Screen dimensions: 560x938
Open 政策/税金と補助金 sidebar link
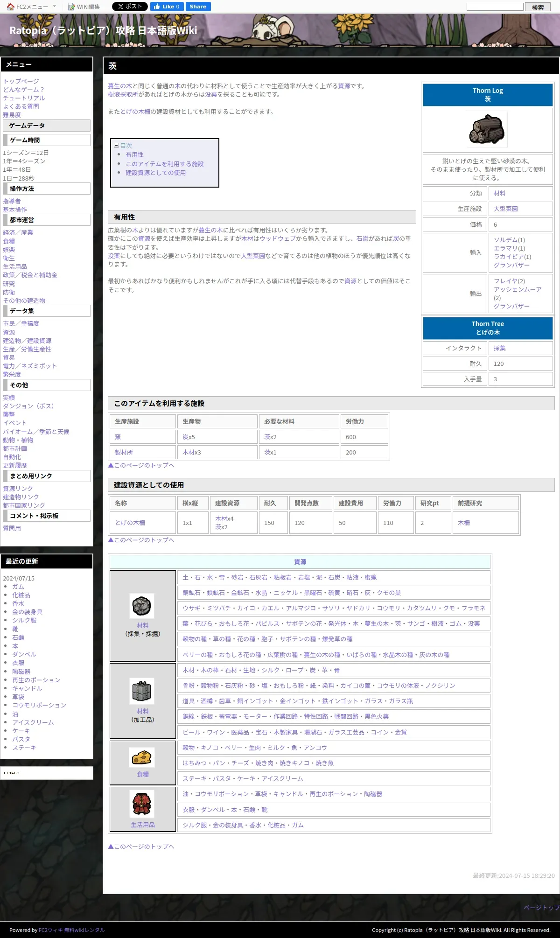point(30,275)
